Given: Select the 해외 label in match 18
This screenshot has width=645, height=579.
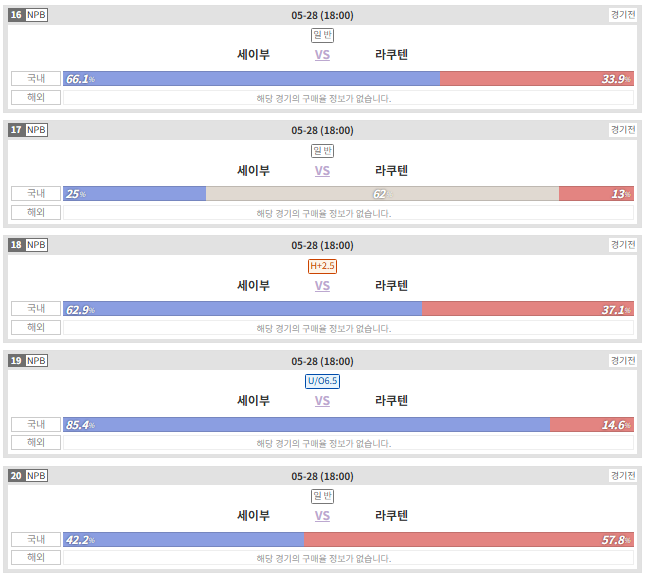Looking at the screenshot, I should click(x=36, y=327).
